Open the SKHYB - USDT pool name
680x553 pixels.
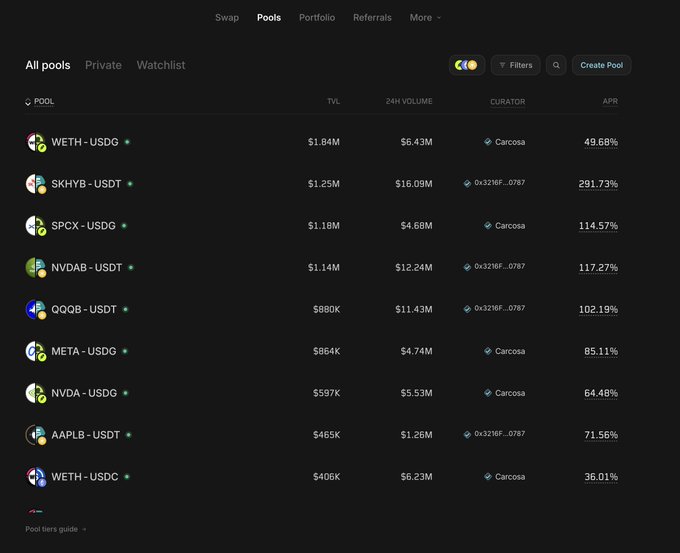[x=86, y=184]
